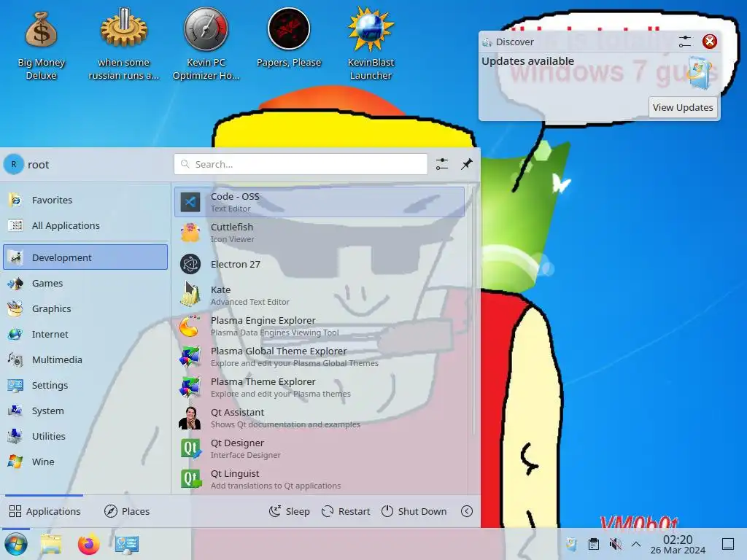Switch to the Places tab
The width and height of the screenshot is (747, 560).
tap(127, 511)
